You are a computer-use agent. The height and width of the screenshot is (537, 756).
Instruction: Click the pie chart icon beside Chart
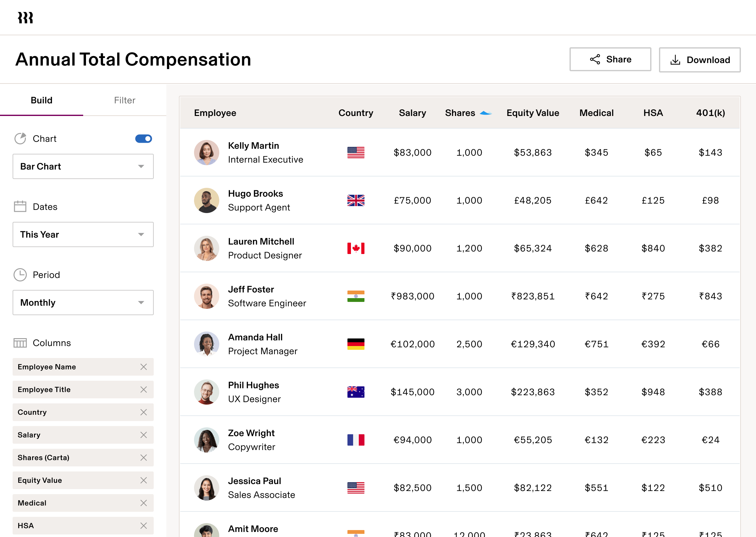pos(20,139)
